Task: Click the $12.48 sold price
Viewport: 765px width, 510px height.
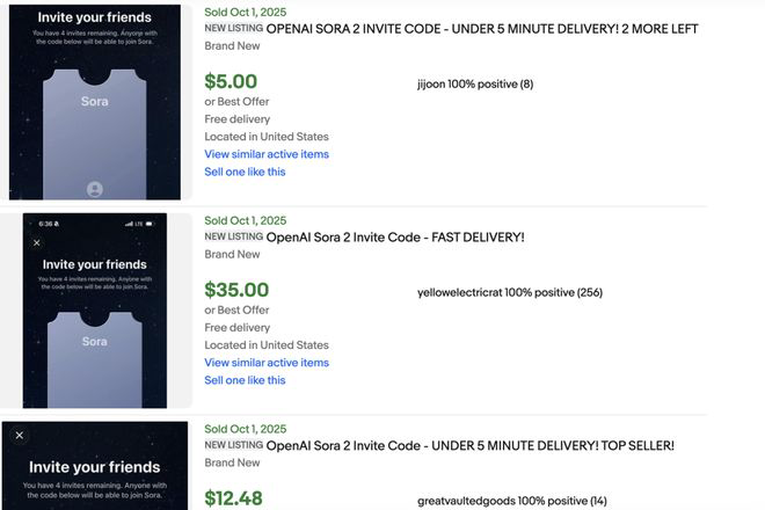Action: [x=235, y=498]
